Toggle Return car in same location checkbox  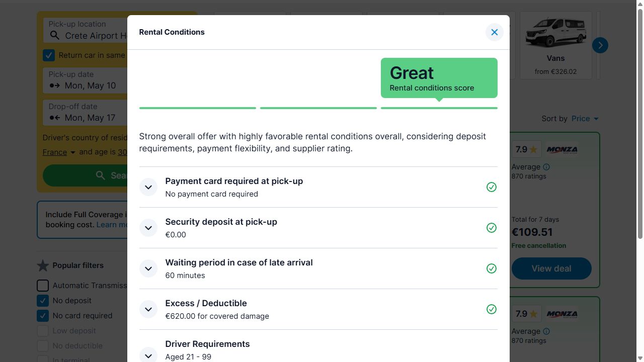point(49,55)
